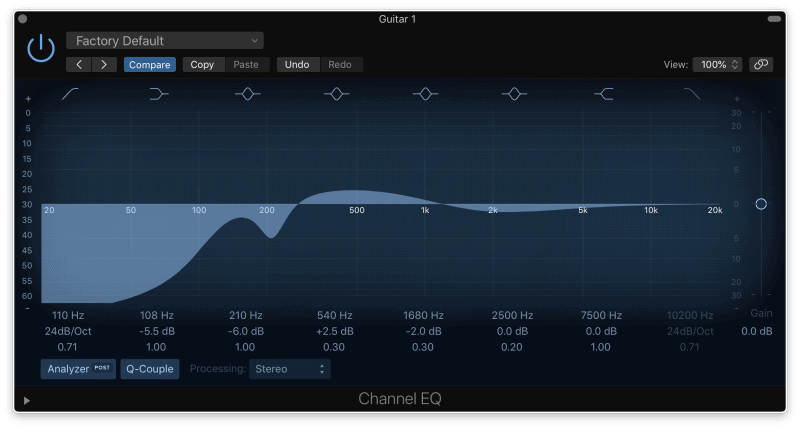Toggle the 210 Hz parametric band icon

(x=247, y=94)
